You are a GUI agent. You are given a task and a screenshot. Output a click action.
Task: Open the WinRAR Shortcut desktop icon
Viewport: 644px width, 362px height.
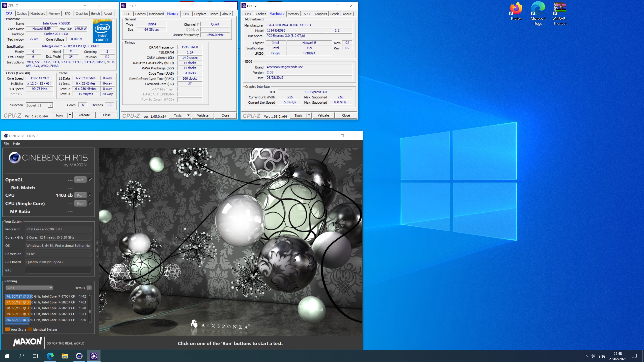click(x=560, y=14)
